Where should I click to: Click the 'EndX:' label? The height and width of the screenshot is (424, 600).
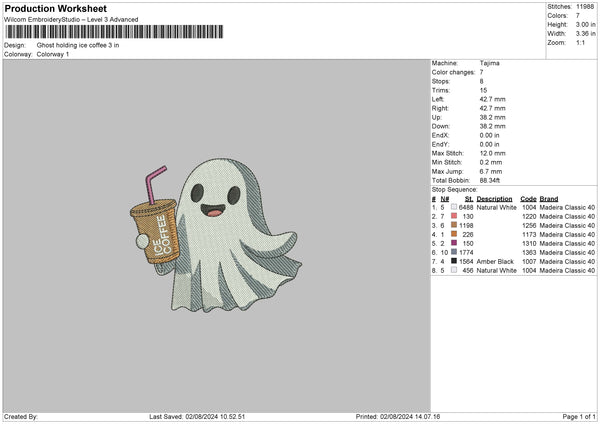(x=440, y=135)
